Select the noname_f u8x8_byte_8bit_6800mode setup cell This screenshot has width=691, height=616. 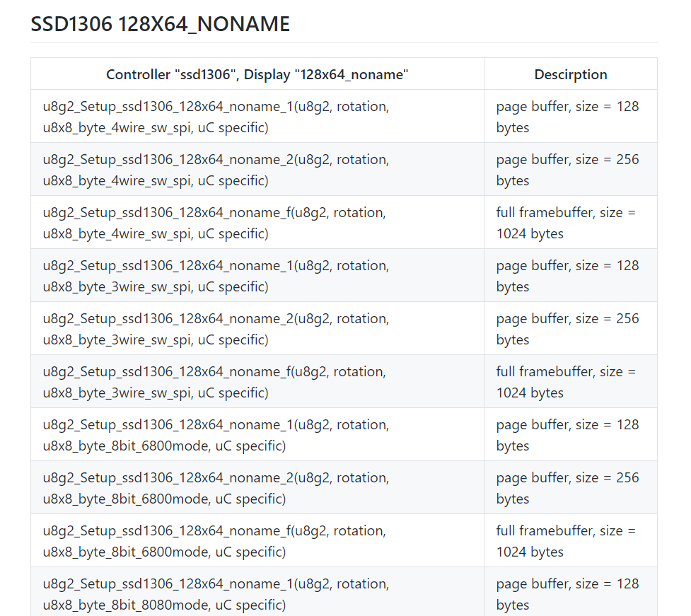pos(257,540)
